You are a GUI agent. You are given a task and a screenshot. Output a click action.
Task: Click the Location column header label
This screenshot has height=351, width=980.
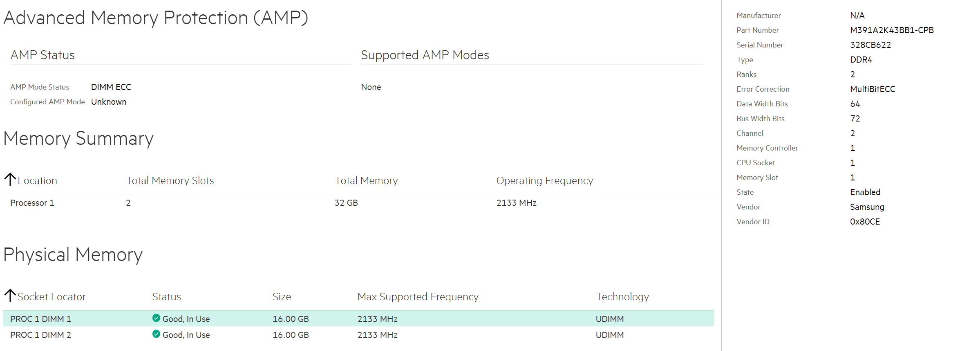click(x=37, y=180)
